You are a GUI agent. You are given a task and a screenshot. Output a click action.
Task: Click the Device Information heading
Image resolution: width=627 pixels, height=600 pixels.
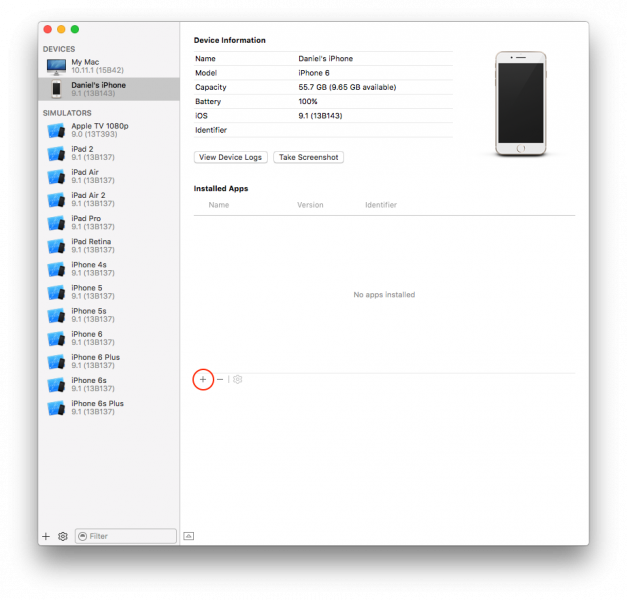click(230, 41)
